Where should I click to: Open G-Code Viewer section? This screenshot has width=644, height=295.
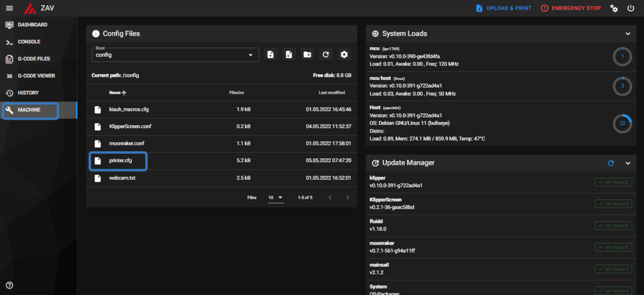click(x=39, y=76)
